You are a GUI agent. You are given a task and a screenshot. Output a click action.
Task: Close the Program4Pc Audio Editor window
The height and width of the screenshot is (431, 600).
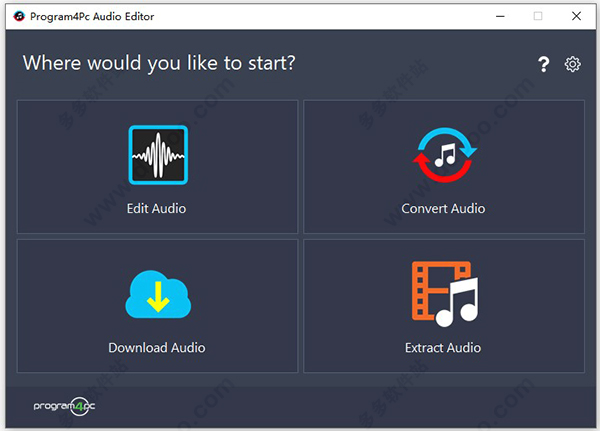click(x=576, y=16)
